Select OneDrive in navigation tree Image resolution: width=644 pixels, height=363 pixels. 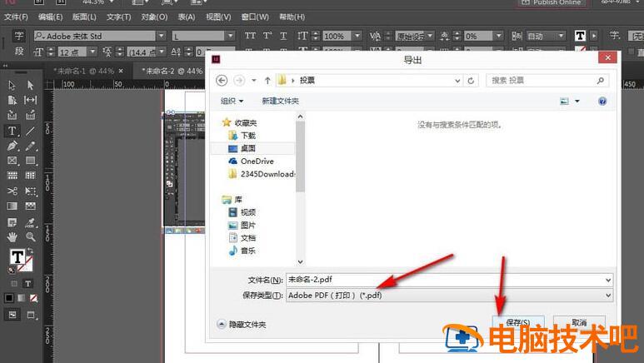[x=257, y=161]
